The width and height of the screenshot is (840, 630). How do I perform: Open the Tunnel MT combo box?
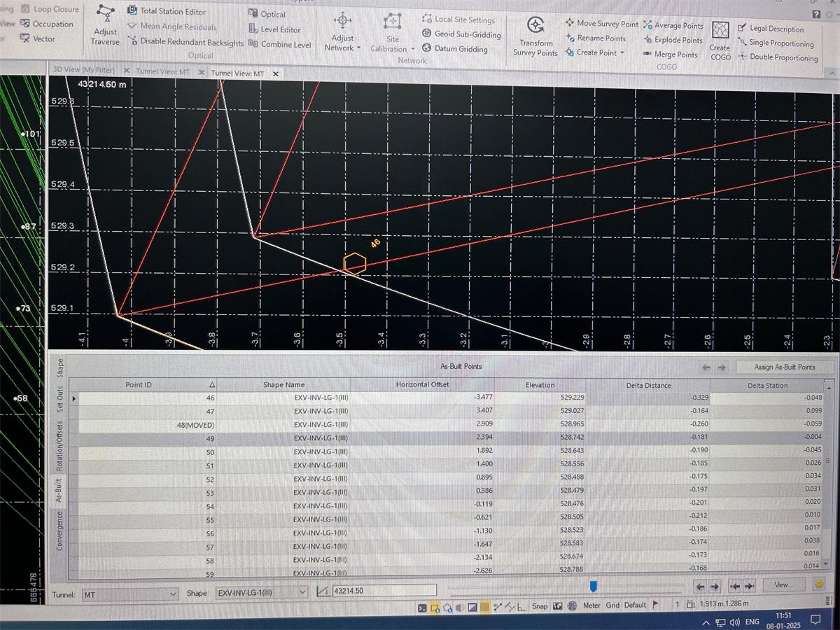click(130, 594)
